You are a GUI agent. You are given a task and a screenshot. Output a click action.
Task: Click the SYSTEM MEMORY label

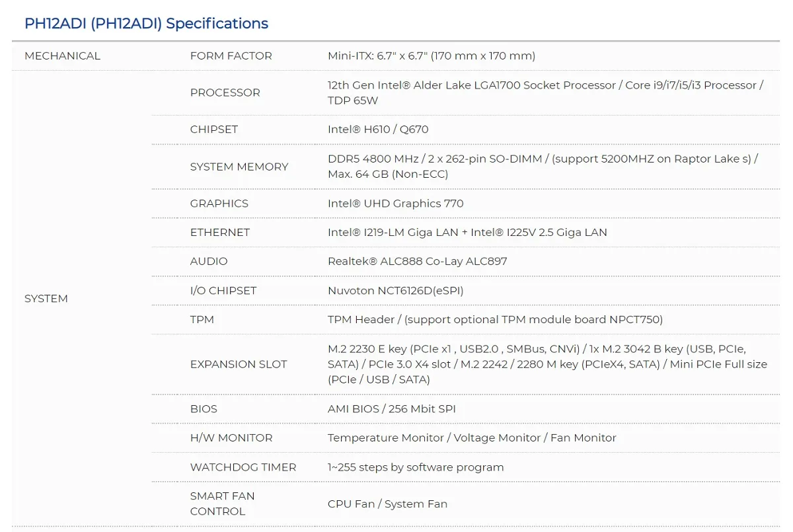[239, 167]
